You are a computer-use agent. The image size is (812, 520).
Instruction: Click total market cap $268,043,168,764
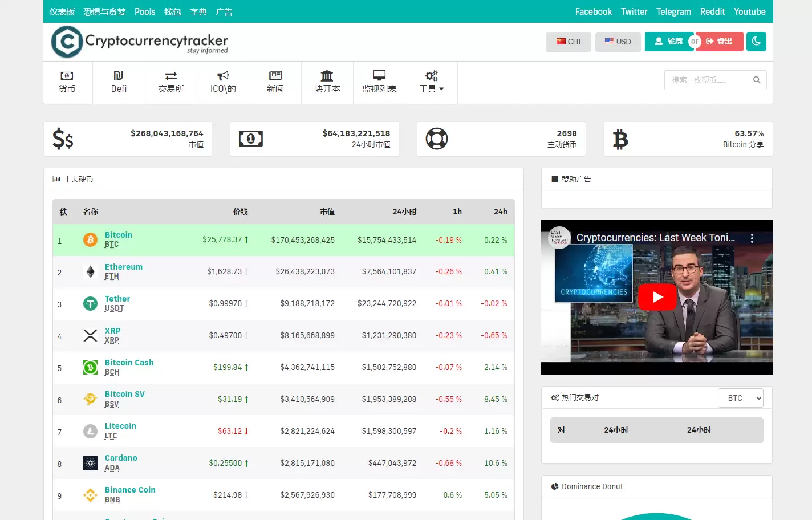tap(167, 133)
